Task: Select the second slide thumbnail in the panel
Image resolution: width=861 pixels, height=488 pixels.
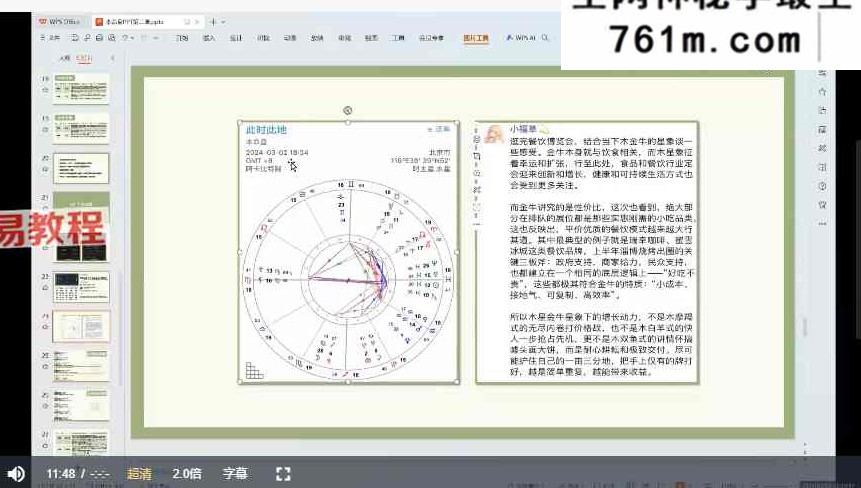Action: coord(81,128)
